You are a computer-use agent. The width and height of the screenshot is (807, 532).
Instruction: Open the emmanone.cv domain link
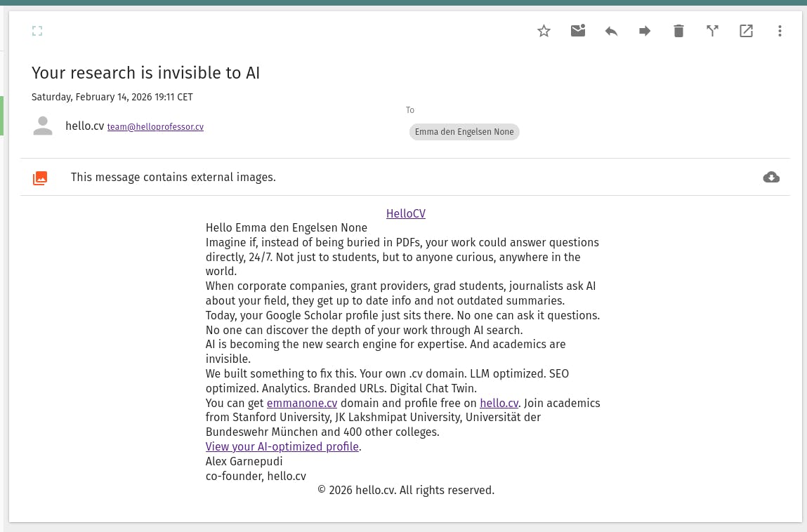pyautogui.click(x=302, y=403)
